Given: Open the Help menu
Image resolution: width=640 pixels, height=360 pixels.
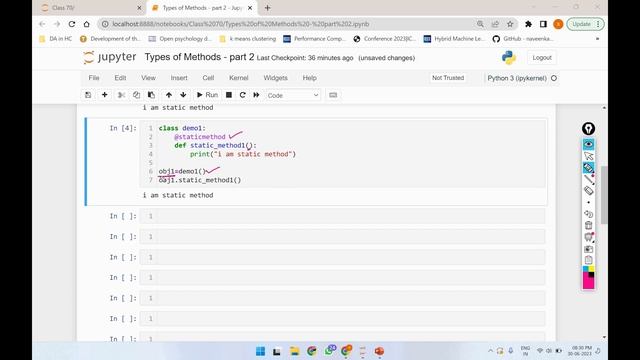Looking at the screenshot, I should 309,78.
